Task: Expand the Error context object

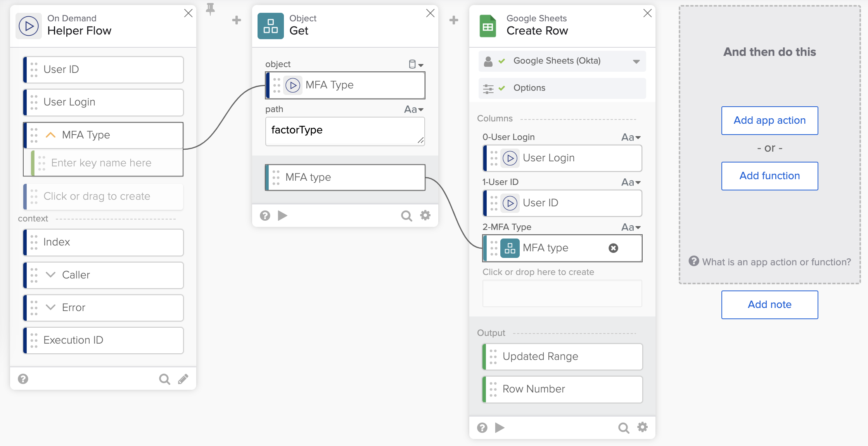Action: [x=50, y=308]
